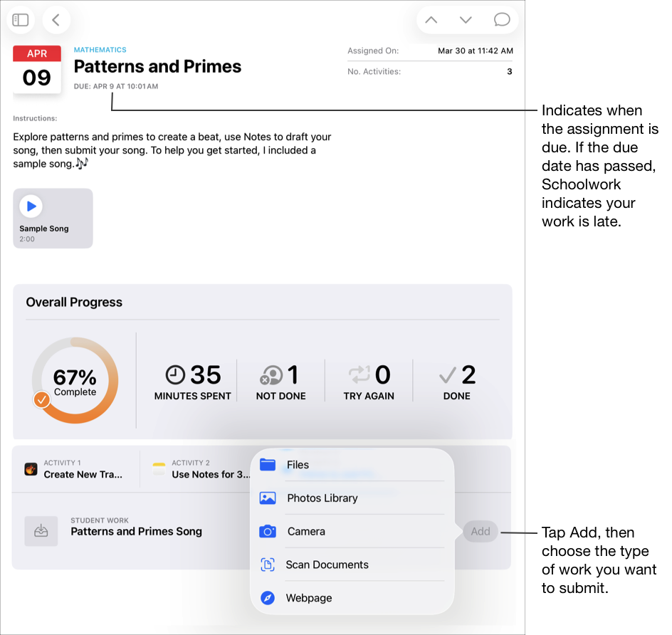The height and width of the screenshot is (635, 672).
Task: Play the Sample Song
Action: click(31, 206)
